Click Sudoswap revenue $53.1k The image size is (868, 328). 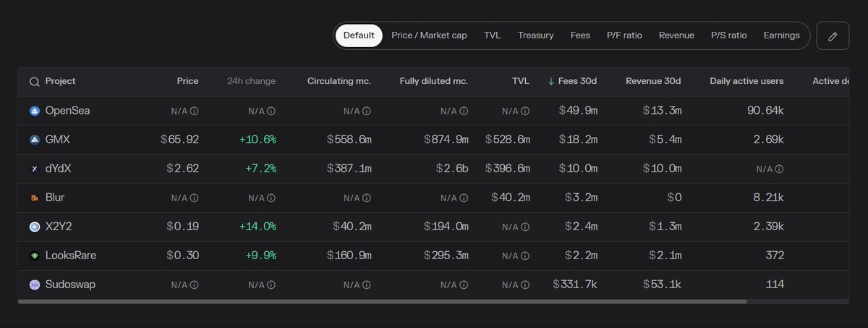point(662,285)
